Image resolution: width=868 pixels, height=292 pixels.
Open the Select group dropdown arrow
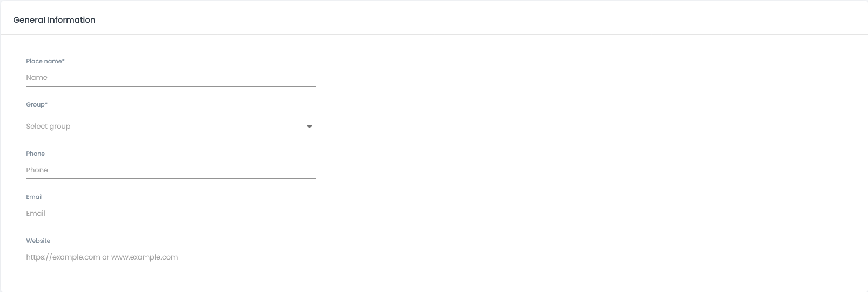[309, 127]
